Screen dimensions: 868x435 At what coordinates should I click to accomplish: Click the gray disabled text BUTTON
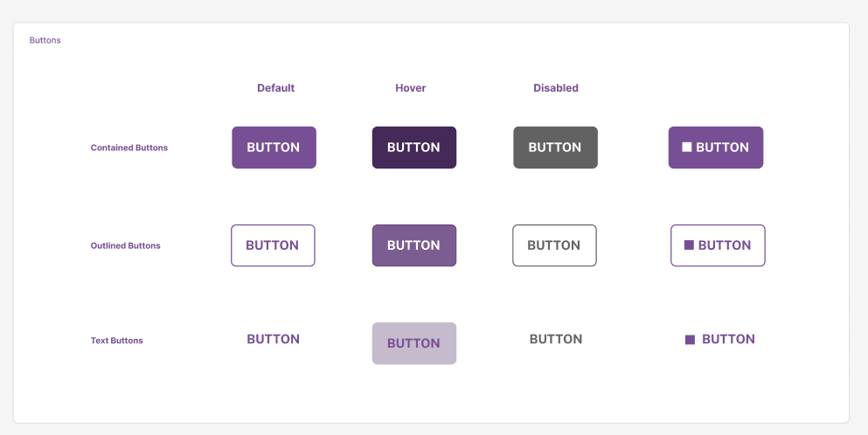pyautogui.click(x=556, y=339)
